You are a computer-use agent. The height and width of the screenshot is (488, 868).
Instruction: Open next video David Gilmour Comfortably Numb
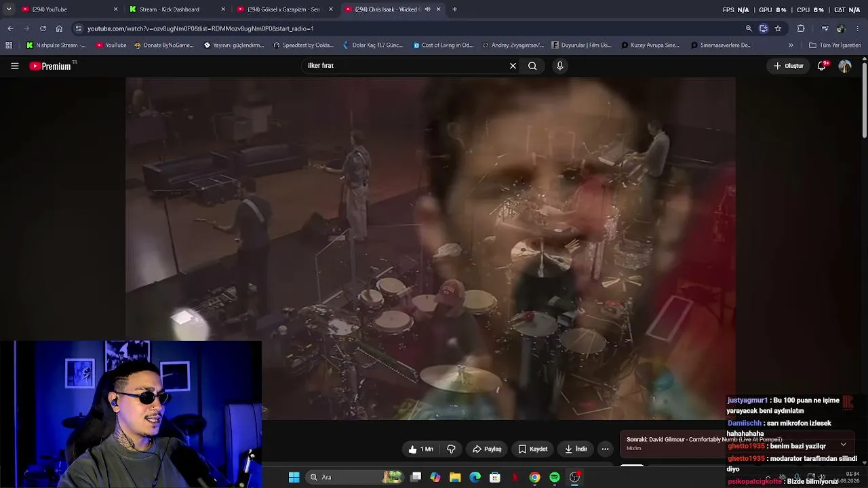pyautogui.click(x=704, y=440)
